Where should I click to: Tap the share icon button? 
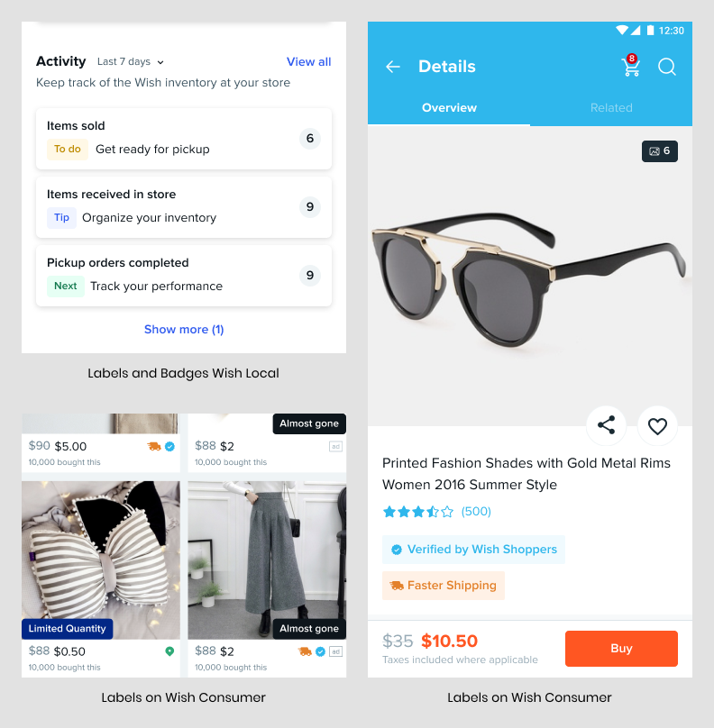[606, 425]
